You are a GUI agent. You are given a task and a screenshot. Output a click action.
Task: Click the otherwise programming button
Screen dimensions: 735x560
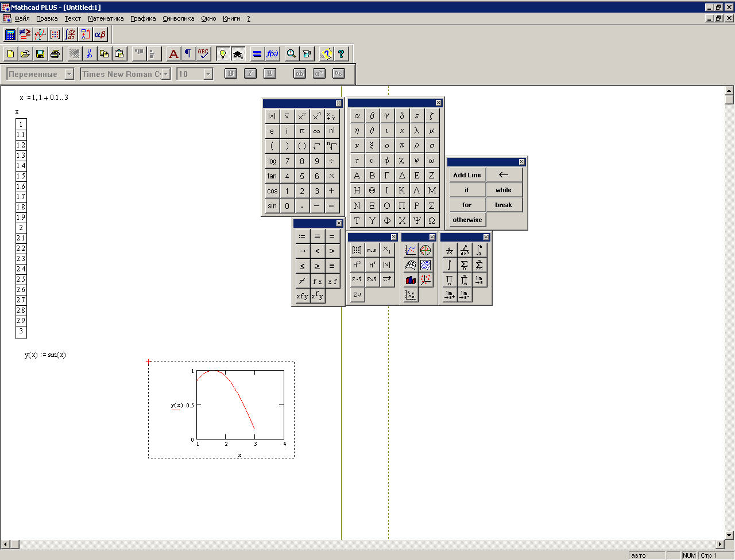coord(467,220)
